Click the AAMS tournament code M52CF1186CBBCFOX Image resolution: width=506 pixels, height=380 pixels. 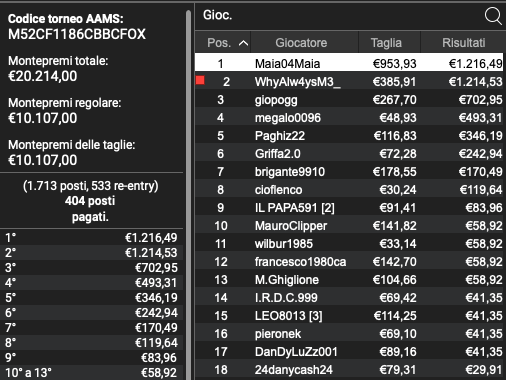click(77, 34)
